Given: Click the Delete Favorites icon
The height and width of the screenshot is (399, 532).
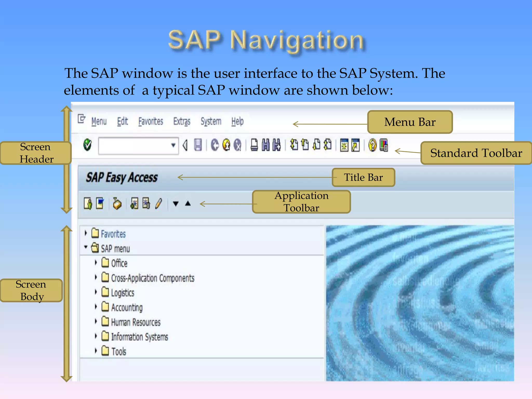Looking at the screenshot, I should [146, 203].
